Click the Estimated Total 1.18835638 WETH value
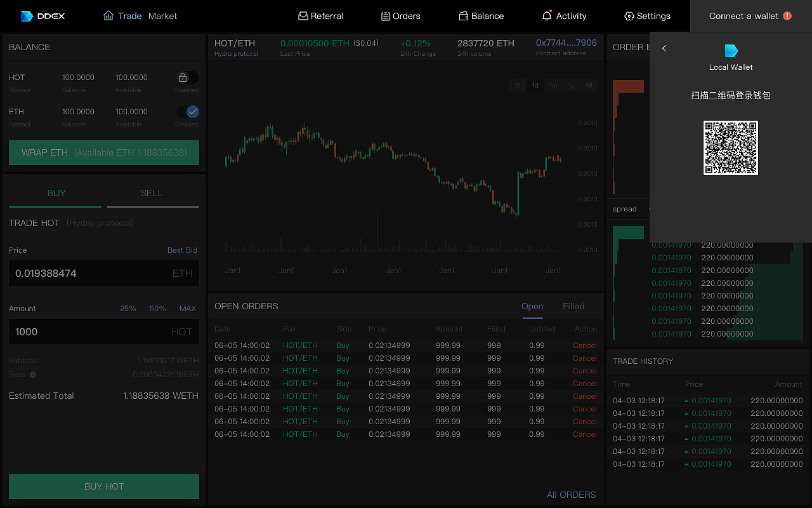Viewport: 812px width, 508px height. [160, 396]
